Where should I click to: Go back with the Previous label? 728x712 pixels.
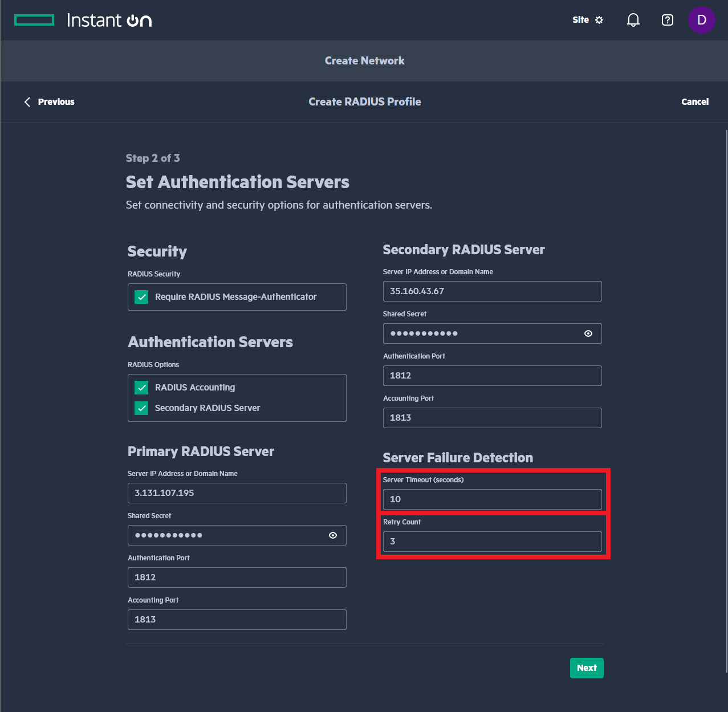56,102
